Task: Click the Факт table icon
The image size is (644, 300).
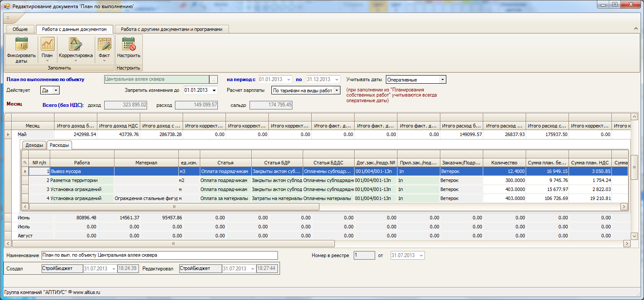Action: [x=104, y=44]
